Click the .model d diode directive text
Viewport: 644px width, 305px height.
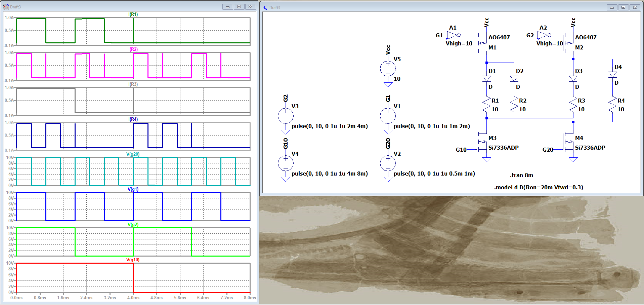538,187
